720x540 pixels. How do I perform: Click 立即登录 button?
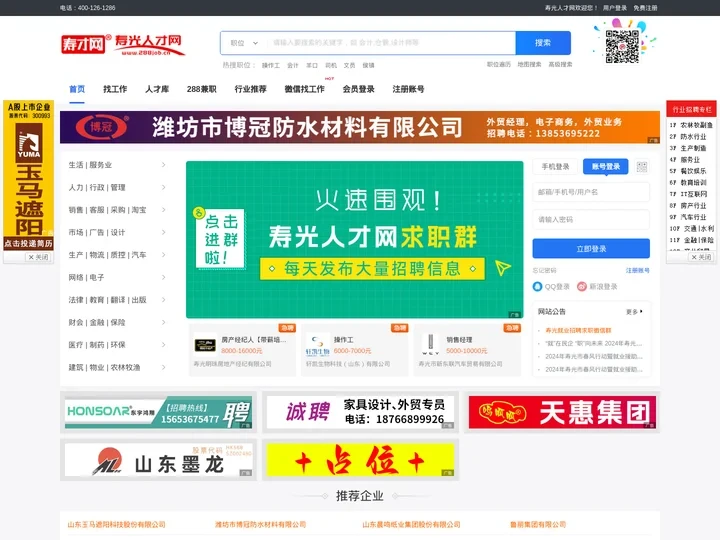coord(591,248)
